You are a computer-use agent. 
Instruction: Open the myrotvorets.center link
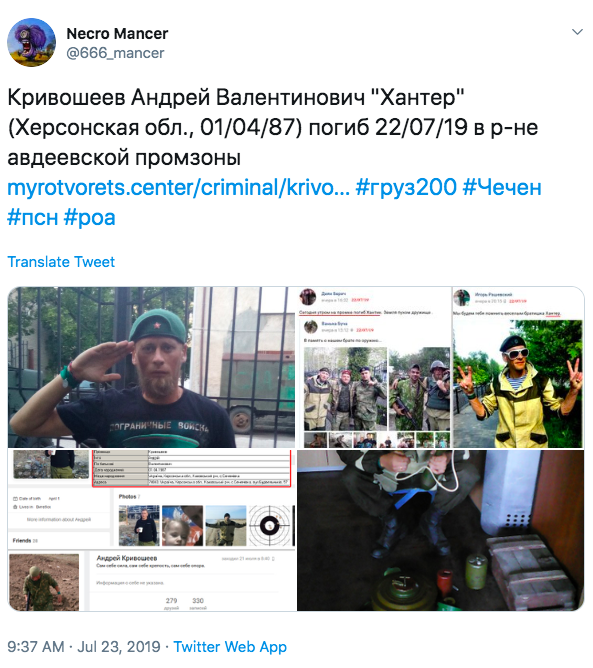point(178,187)
